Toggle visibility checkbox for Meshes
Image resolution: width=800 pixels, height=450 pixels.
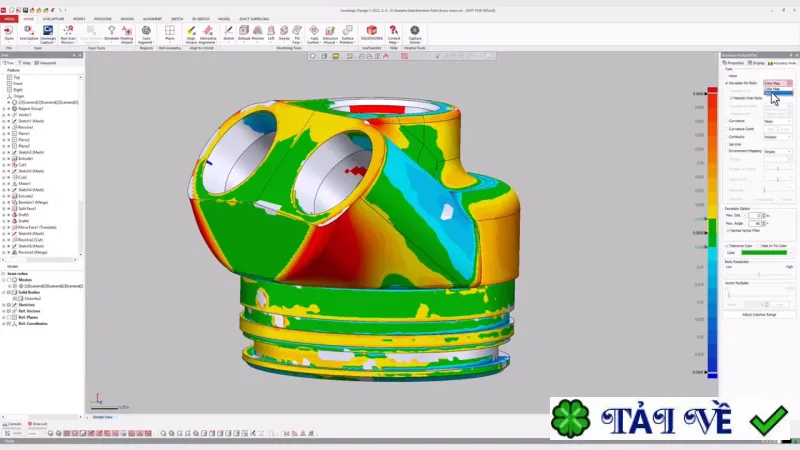9,280
